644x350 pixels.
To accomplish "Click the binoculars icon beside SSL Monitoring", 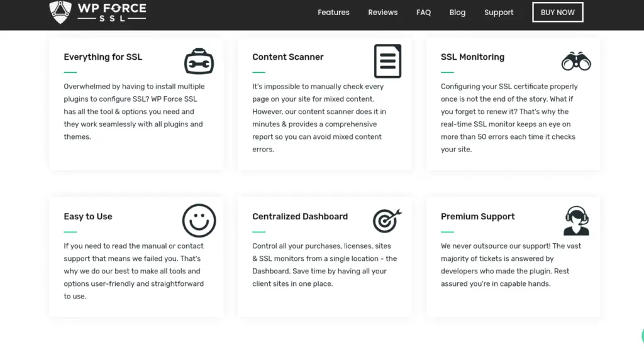I will pos(576,61).
